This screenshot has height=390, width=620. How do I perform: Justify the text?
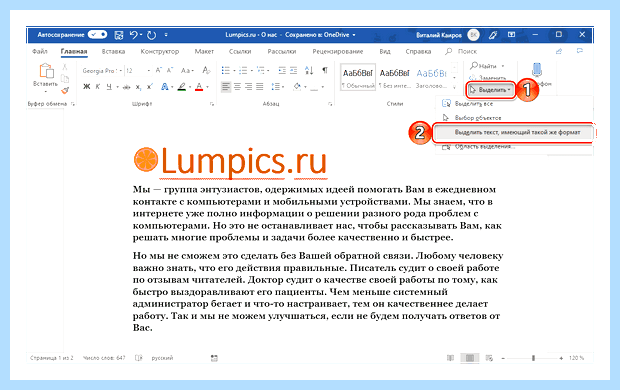click(x=260, y=87)
